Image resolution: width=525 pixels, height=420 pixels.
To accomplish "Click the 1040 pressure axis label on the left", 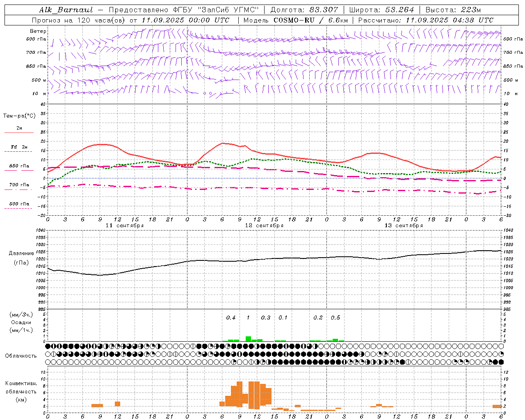I will point(40,231).
